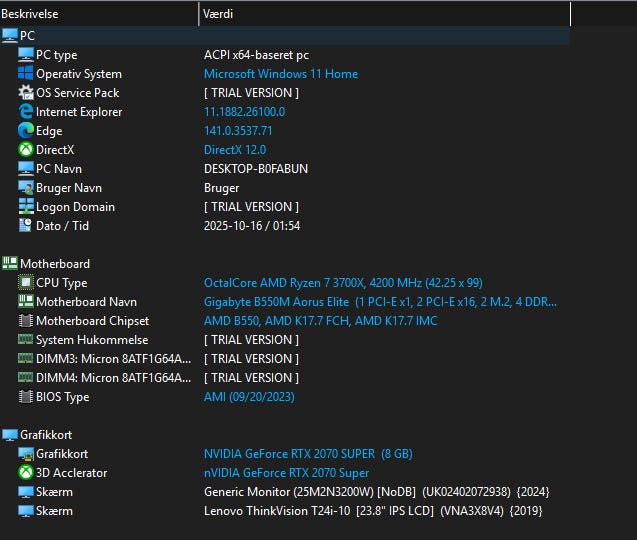Open the AMI (09/20/2023) BIOS link
The image size is (637, 540).
249,397
